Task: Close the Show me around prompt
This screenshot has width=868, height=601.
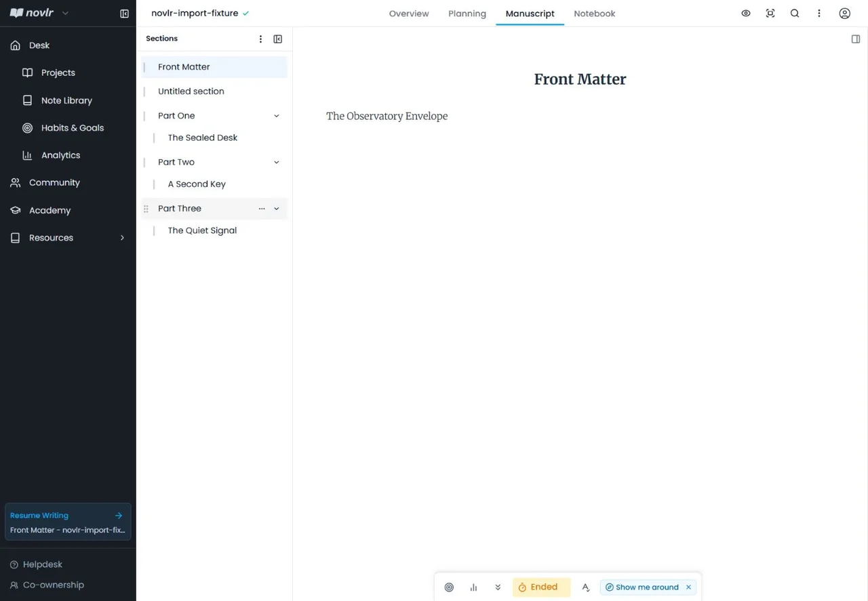Action: (x=688, y=587)
